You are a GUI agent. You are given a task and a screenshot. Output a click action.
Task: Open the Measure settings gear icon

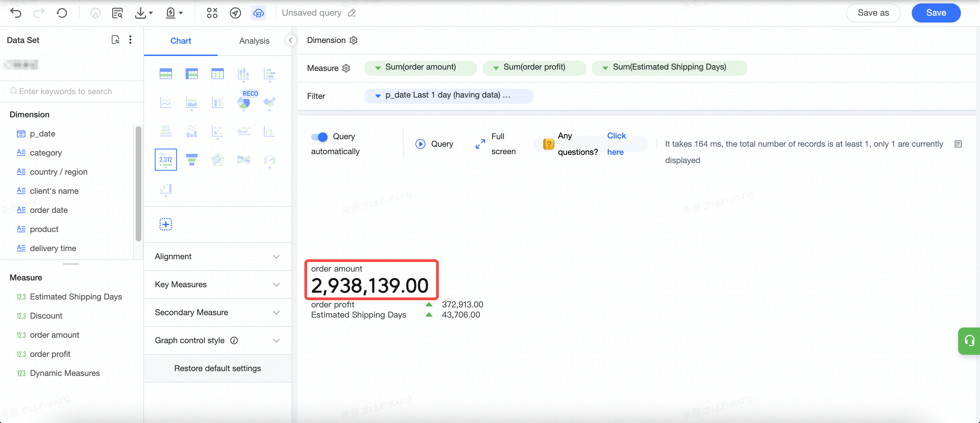click(x=346, y=68)
